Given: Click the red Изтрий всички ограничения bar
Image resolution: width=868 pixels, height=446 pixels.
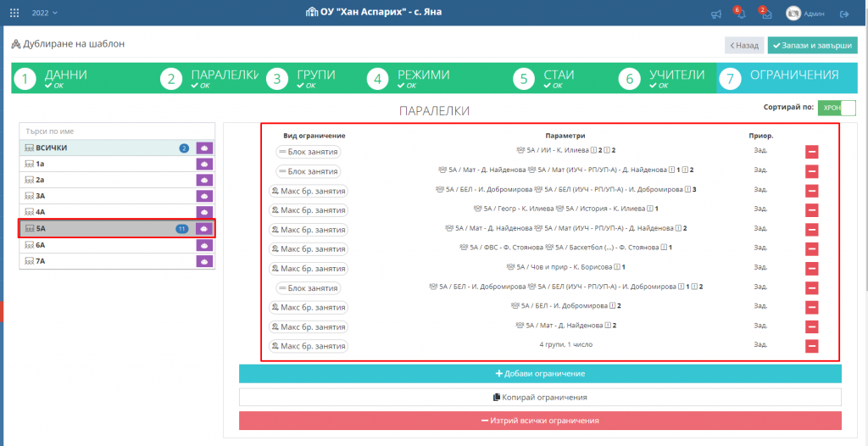Looking at the screenshot, I should (540, 421).
